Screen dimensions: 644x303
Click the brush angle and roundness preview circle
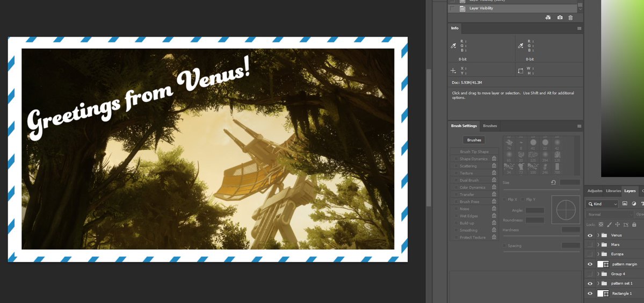coord(566,210)
